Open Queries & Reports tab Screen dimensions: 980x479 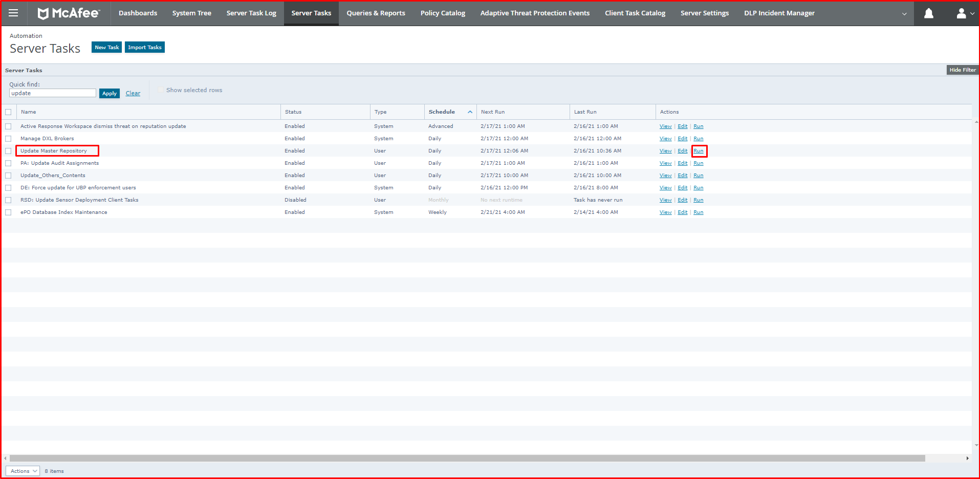376,13
